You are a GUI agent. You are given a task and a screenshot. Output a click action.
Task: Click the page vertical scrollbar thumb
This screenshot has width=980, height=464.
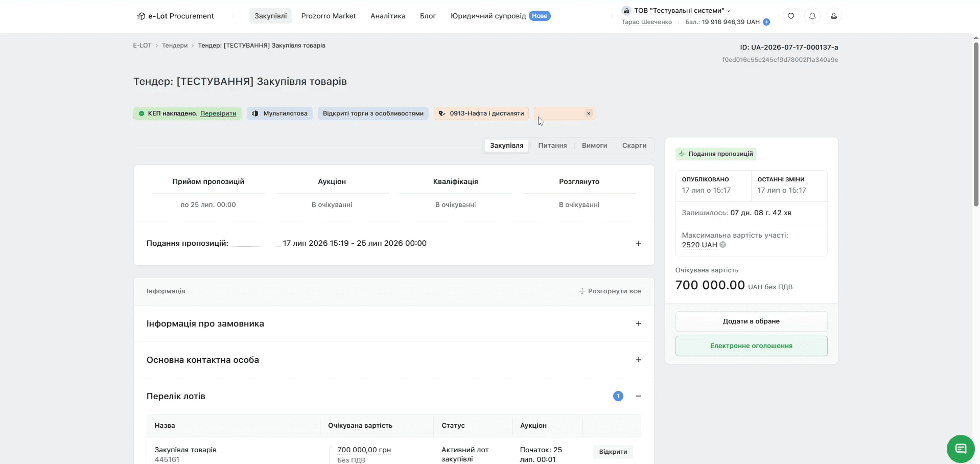(976, 124)
